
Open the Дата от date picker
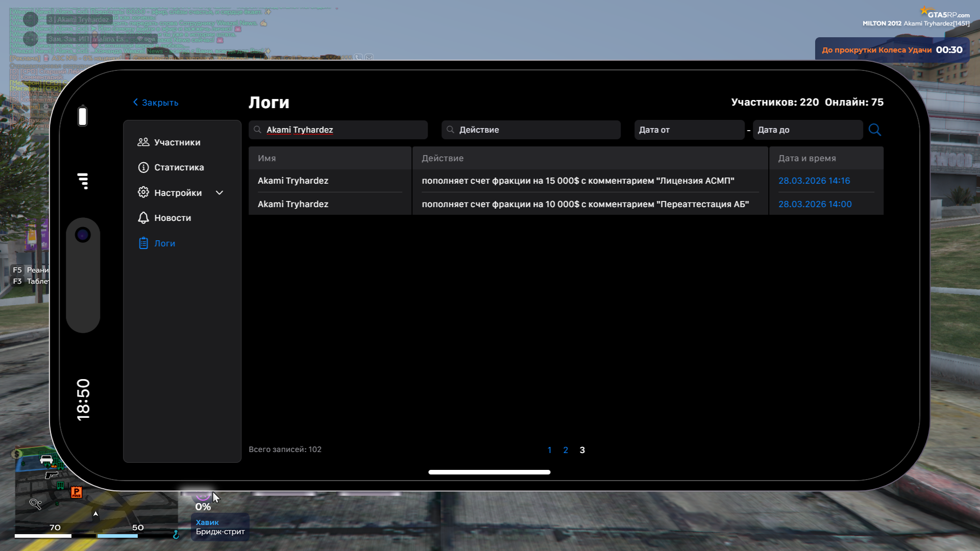pos(689,130)
